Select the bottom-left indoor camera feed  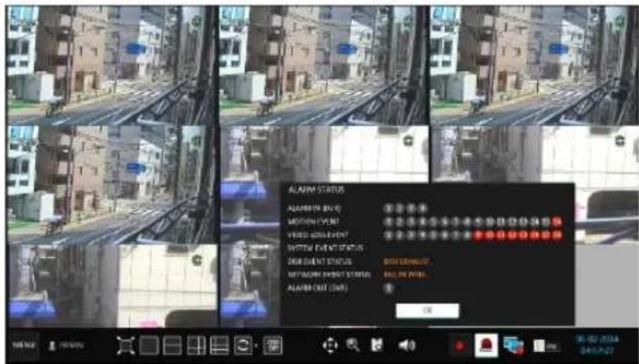(x=111, y=286)
